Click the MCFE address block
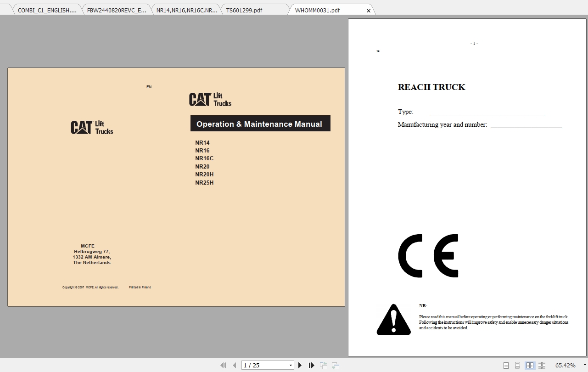Image resolution: width=588 pixels, height=372 pixels. click(x=92, y=254)
